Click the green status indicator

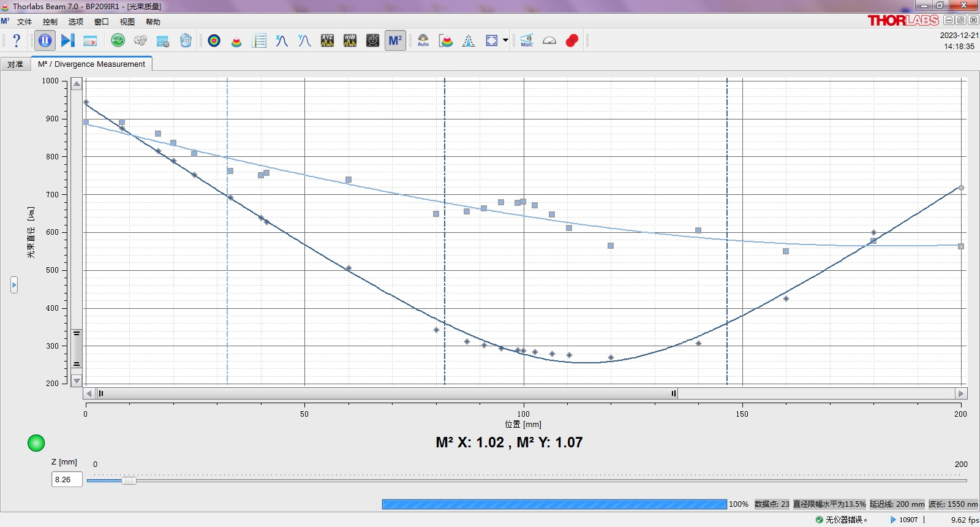point(36,443)
